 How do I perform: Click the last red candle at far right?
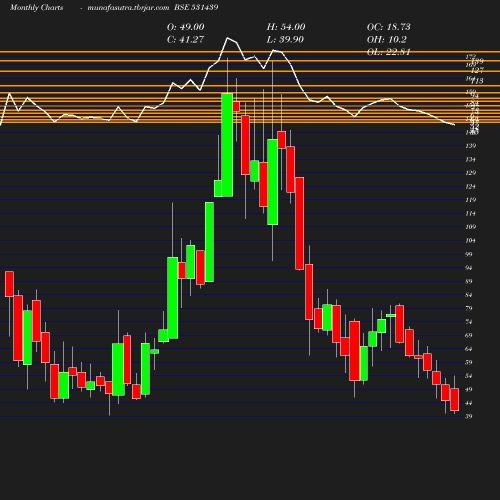455,399
